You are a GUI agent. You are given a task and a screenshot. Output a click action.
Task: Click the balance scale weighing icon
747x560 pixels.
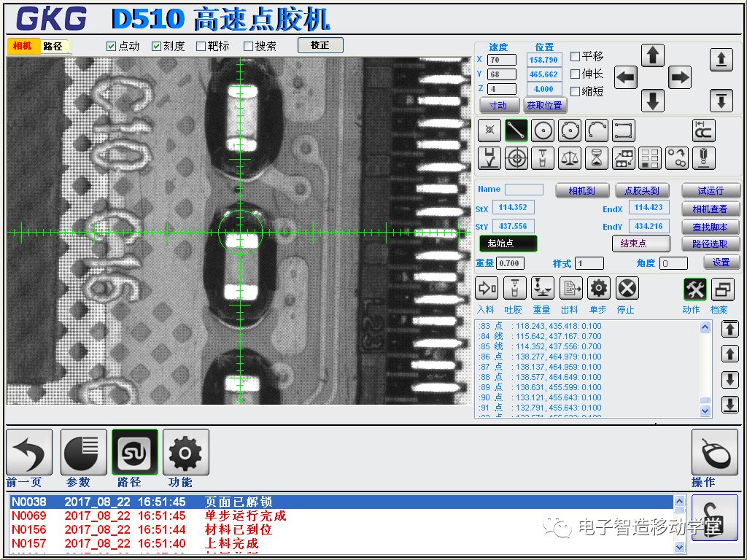tap(570, 157)
